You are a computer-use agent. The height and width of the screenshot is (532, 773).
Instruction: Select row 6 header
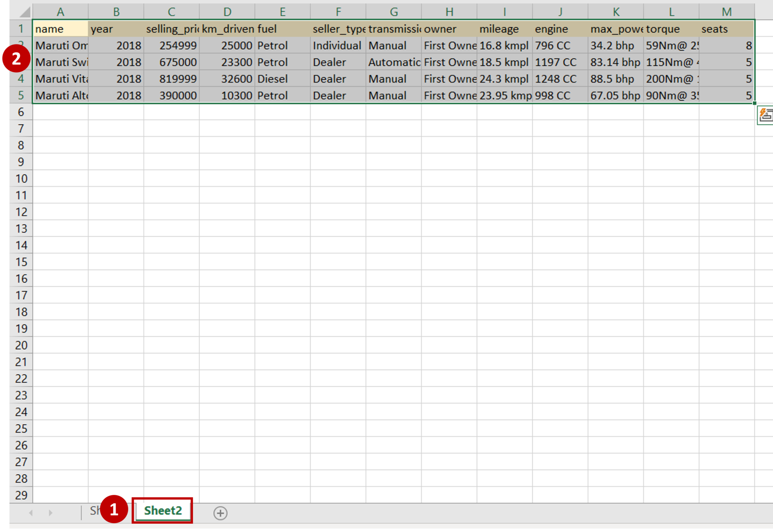(x=21, y=112)
